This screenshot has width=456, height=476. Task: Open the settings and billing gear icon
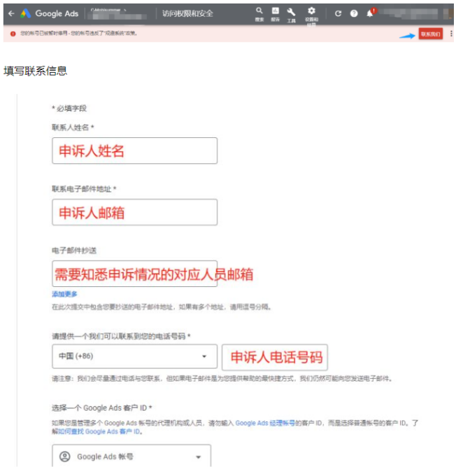[311, 13]
